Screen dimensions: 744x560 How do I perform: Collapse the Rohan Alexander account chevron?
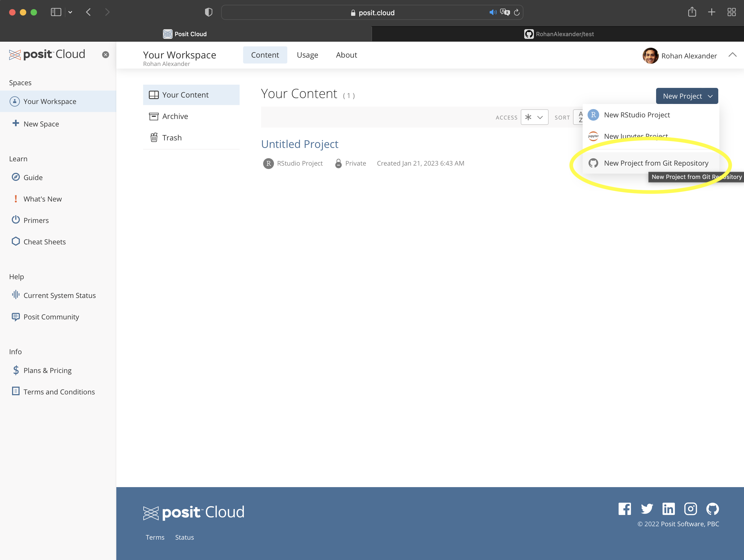pos(732,55)
